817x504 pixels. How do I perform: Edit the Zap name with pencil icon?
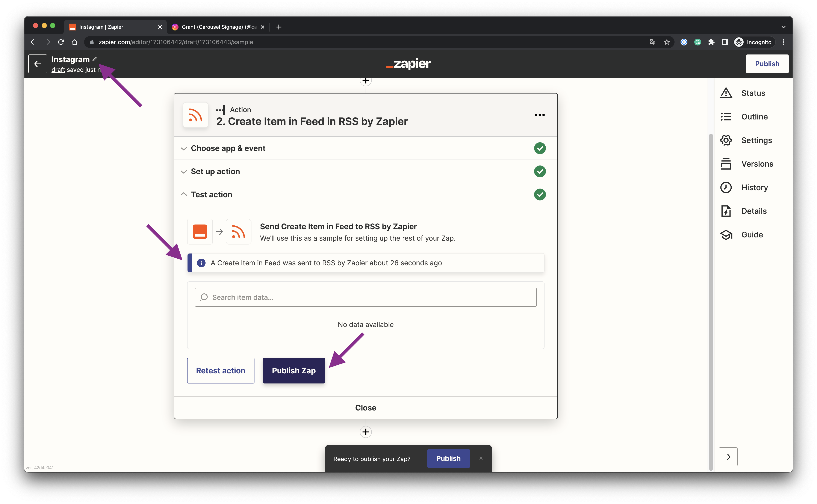[95, 59]
